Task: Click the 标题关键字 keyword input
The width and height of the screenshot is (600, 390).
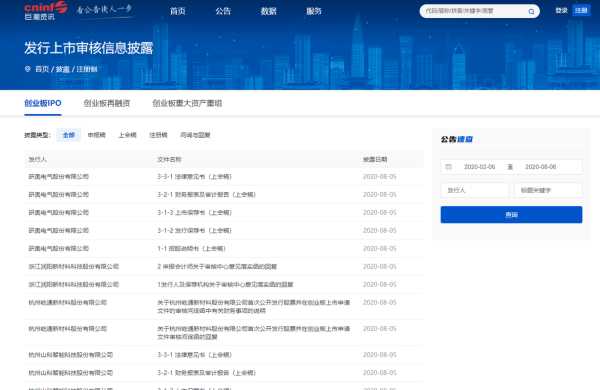Action: pyautogui.click(x=548, y=190)
